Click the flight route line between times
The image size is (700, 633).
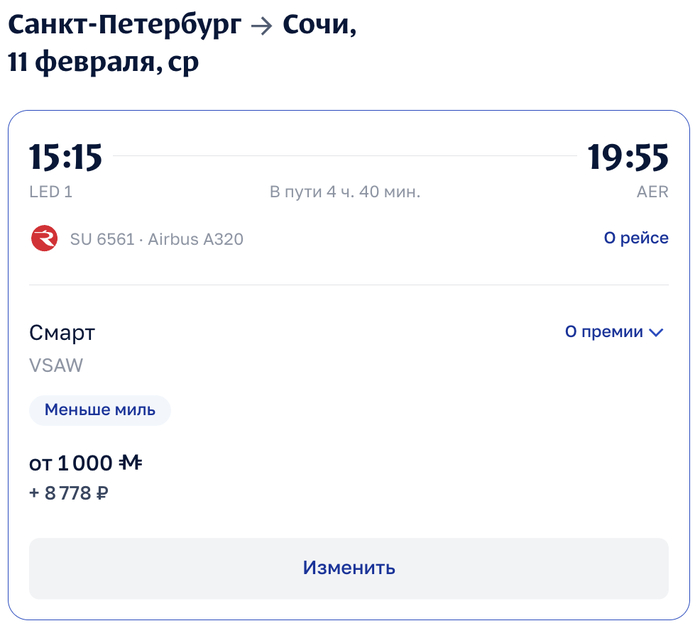pyautogui.click(x=345, y=157)
